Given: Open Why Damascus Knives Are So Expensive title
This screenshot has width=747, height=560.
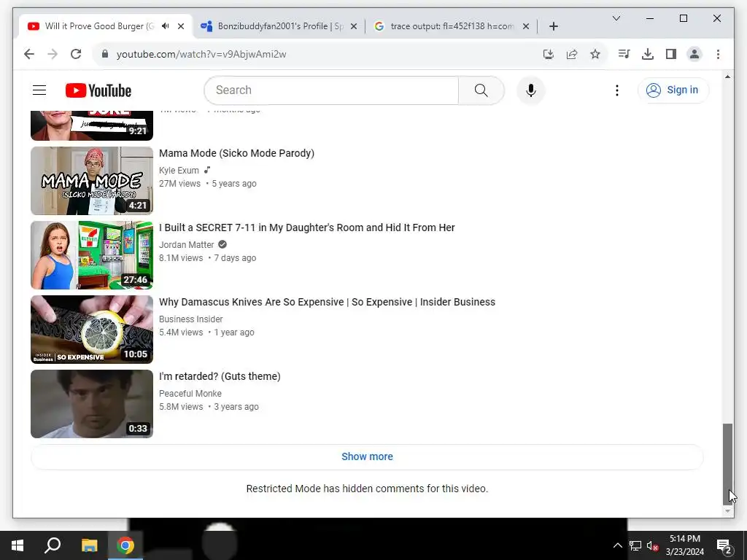Looking at the screenshot, I should [328, 302].
